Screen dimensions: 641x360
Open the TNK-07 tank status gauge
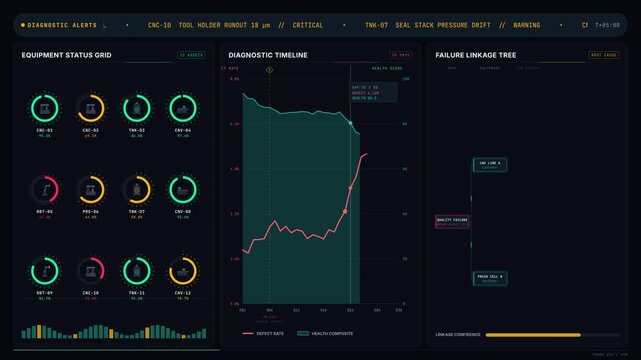point(137,190)
